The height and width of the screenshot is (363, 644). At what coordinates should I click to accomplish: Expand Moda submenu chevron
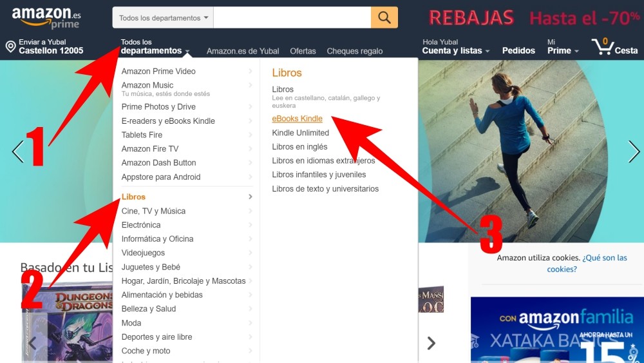(x=250, y=323)
